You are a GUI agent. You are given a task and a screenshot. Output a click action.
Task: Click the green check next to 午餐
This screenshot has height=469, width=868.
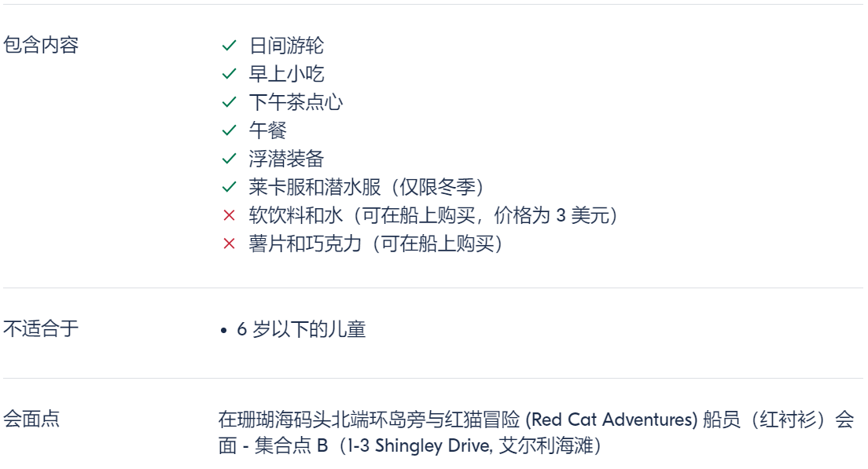coord(229,130)
